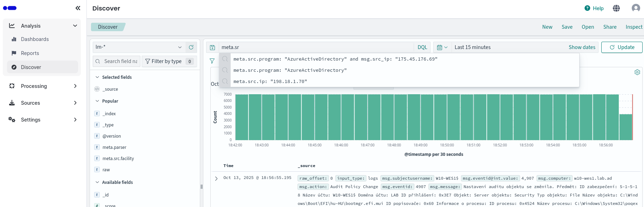This screenshot has height=207, width=644.
Task: Open chart settings gear icon
Action: (x=637, y=72)
